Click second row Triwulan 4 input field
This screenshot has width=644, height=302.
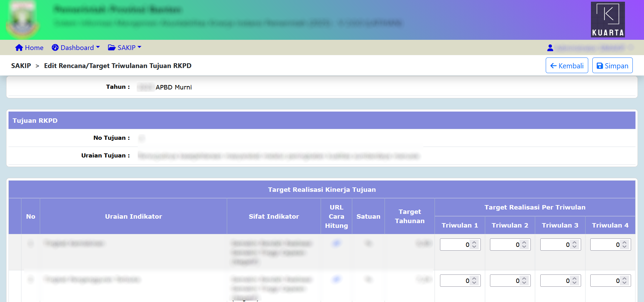pos(605,281)
